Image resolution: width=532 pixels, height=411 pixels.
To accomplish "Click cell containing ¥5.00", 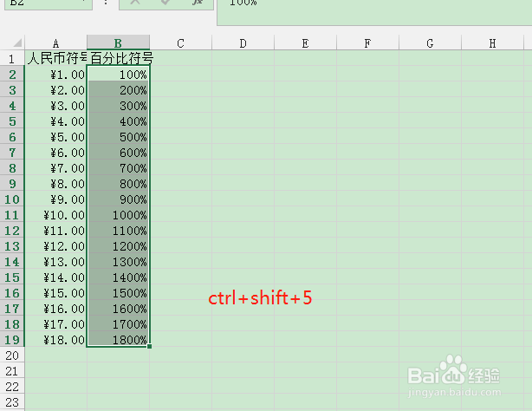I will click(x=56, y=136).
